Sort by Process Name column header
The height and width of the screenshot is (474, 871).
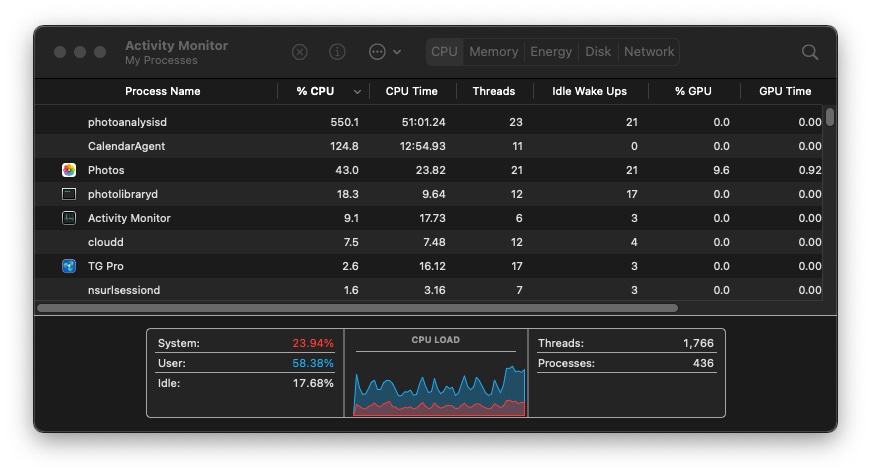162,91
